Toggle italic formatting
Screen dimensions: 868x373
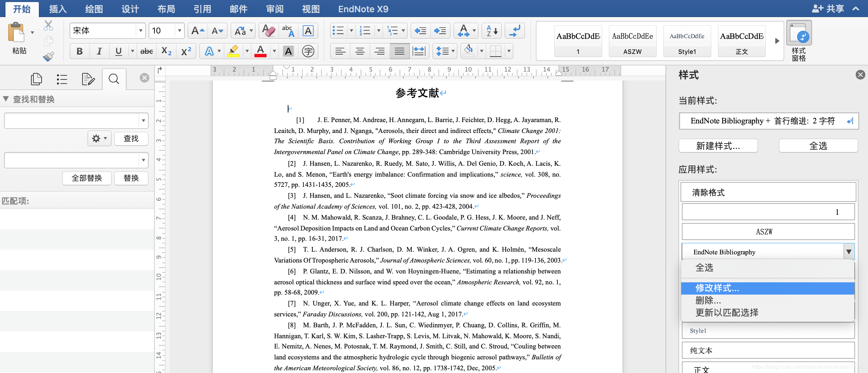(99, 51)
